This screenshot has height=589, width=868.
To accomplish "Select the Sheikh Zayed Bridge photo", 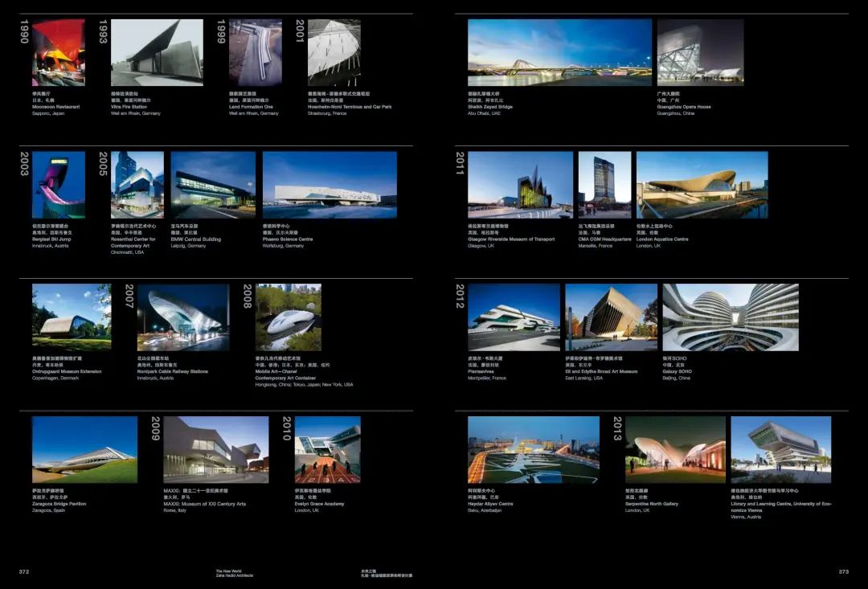I will [559, 52].
